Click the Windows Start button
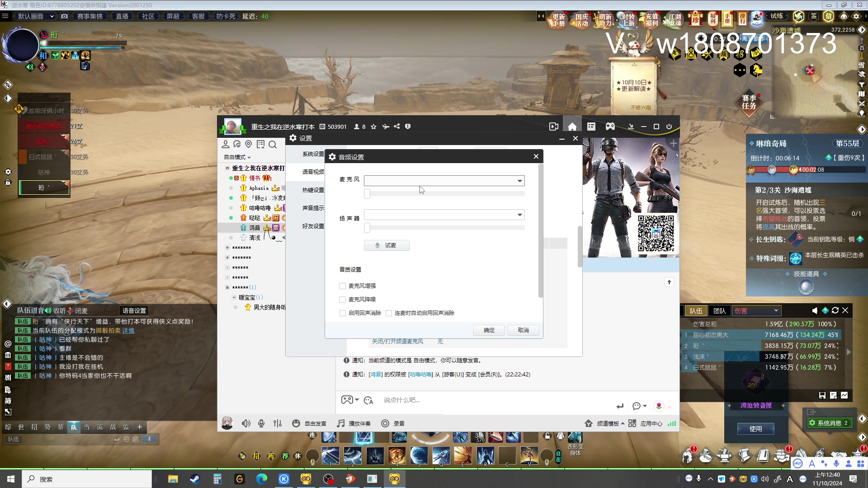 (11, 479)
